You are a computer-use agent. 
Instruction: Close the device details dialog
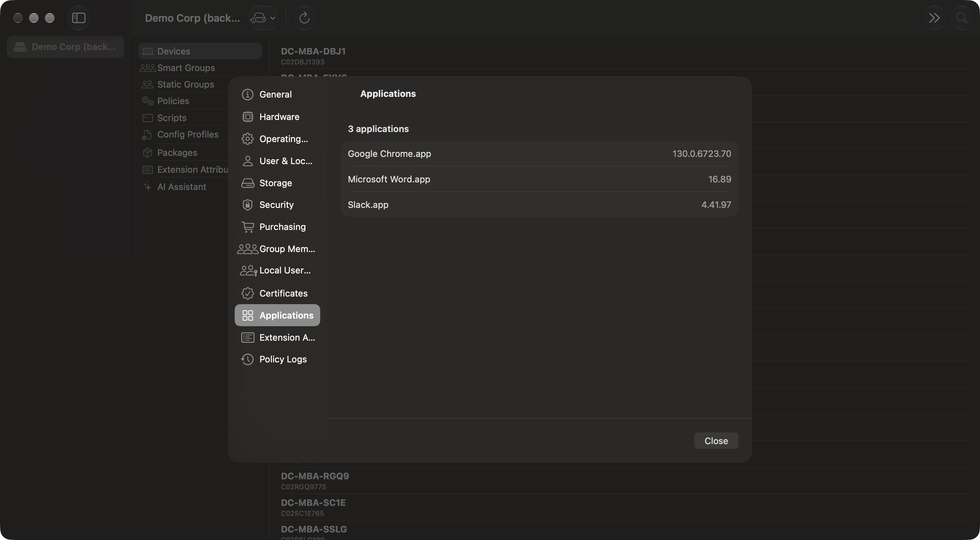point(716,441)
